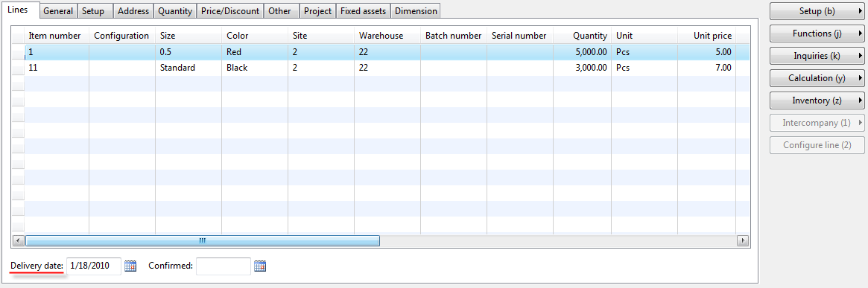The image size is (868, 288).
Task: Click the Batch number column header
Action: (454, 36)
